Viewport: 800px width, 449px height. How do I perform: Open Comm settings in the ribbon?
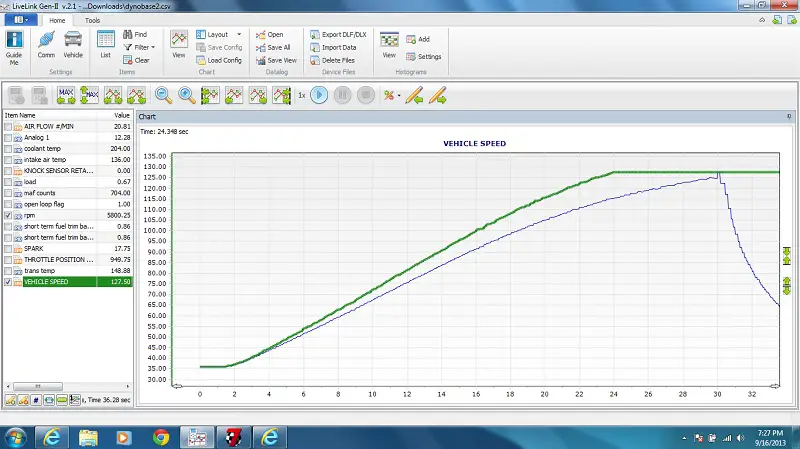pos(46,45)
